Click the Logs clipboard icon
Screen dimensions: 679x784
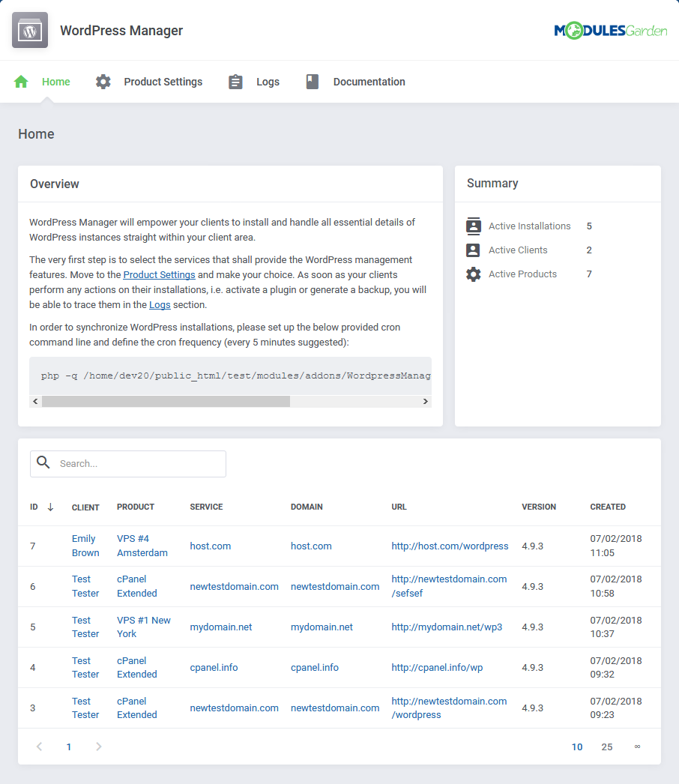pyautogui.click(x=235, y=82)
